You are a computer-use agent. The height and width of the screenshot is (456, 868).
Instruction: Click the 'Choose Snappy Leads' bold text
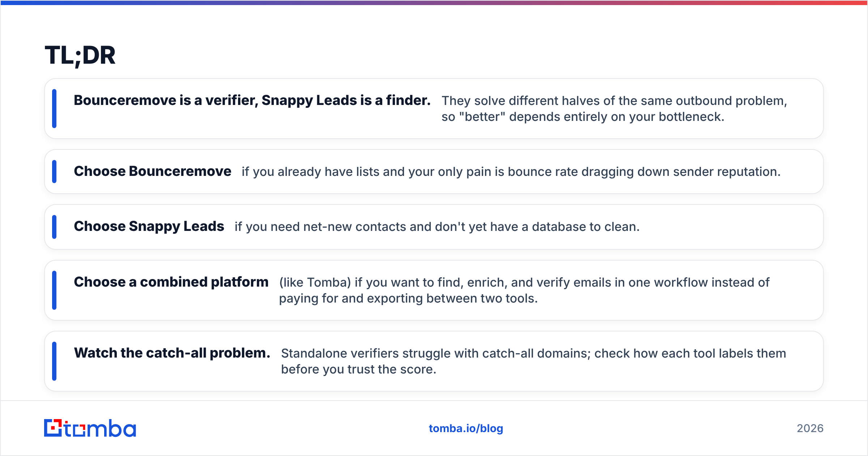(149, 226)
